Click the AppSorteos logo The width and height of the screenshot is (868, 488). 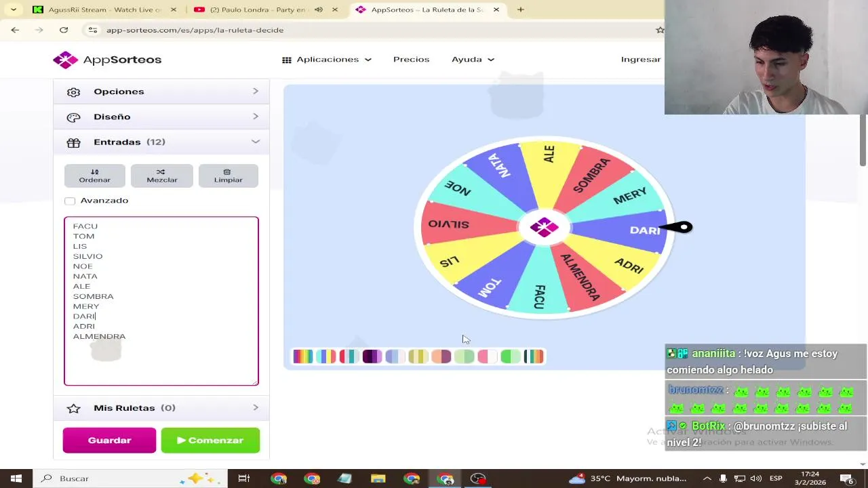107,60
